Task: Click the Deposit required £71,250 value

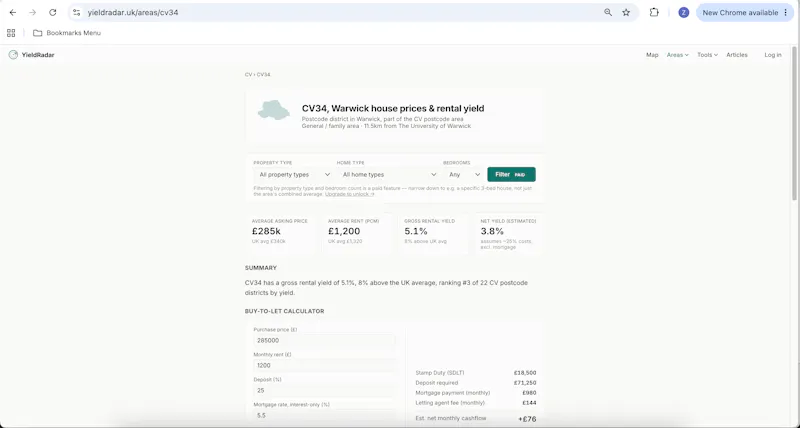Action: point(526,383)
